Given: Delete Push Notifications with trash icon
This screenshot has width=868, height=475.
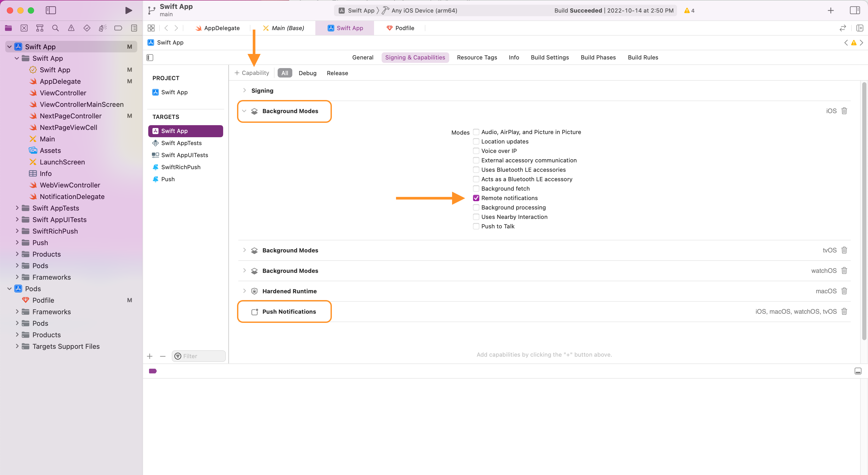Looking at the screenshot, I should click(x=844, y=311).
